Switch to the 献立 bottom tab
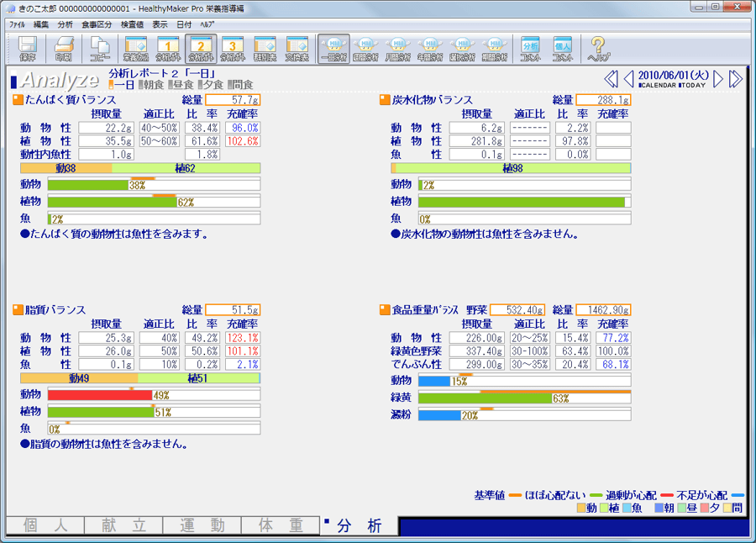 (x=124, y=525)
